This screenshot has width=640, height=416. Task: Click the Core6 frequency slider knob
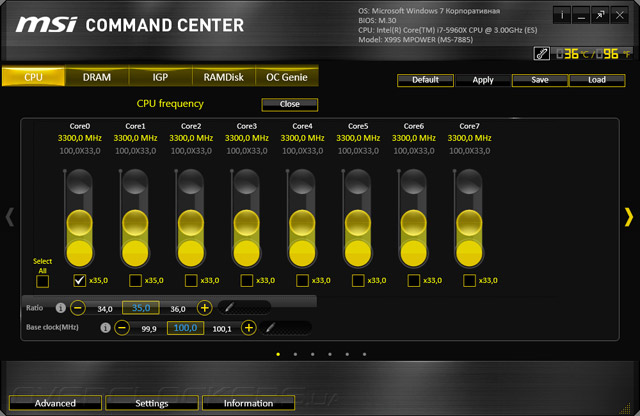[414, 223]
